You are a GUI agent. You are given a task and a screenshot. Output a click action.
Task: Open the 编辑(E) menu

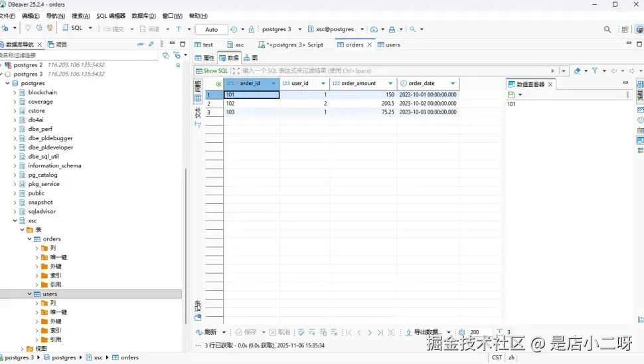pyautogui.click(x=31, y=16)
